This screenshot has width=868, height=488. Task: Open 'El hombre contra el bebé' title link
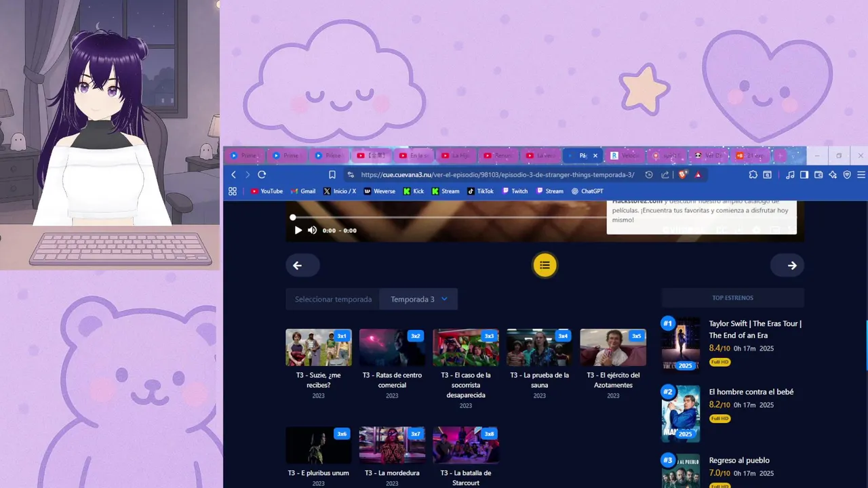(x=751, y=392)
